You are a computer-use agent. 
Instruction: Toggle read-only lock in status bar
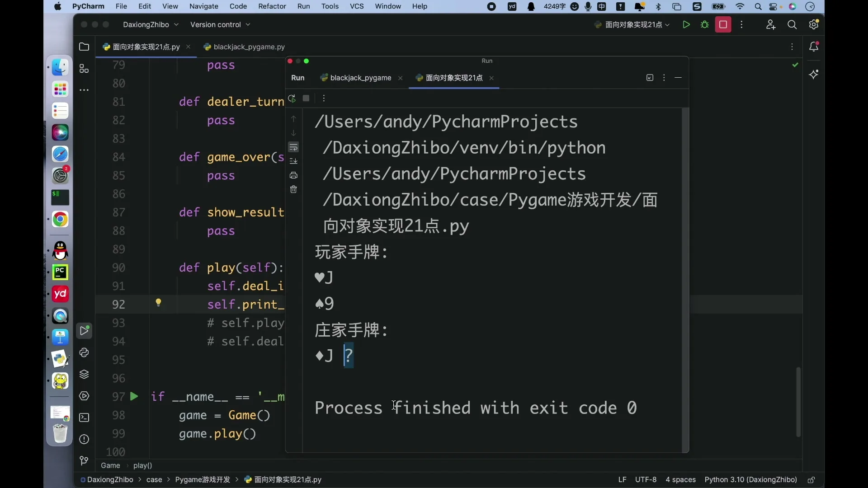[x=811, y=480]
